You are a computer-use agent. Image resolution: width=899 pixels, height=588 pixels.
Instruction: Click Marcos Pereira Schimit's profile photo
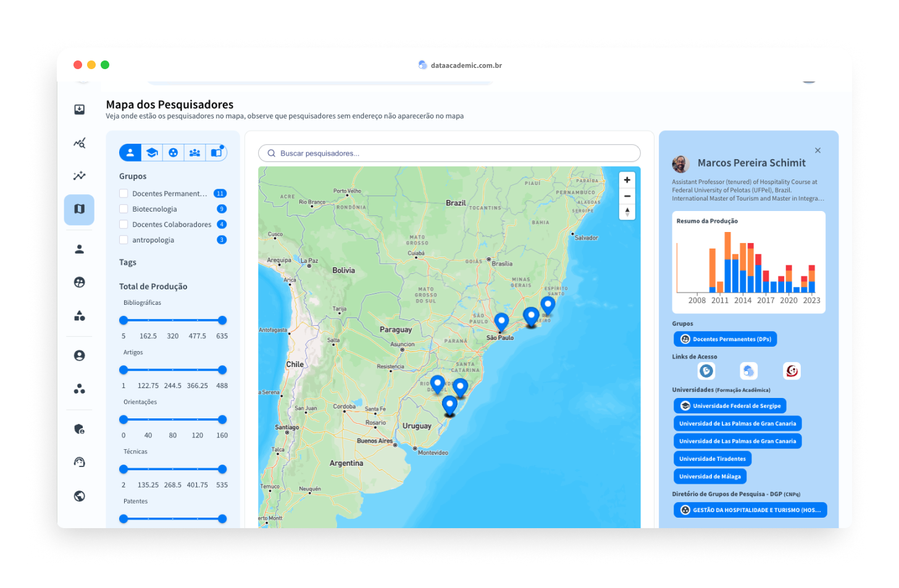(680, 164)
